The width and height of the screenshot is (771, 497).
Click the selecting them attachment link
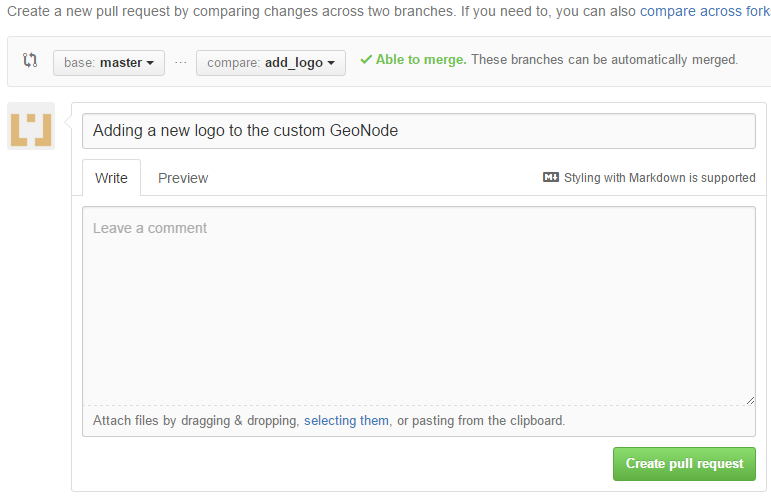coord(346,421)
